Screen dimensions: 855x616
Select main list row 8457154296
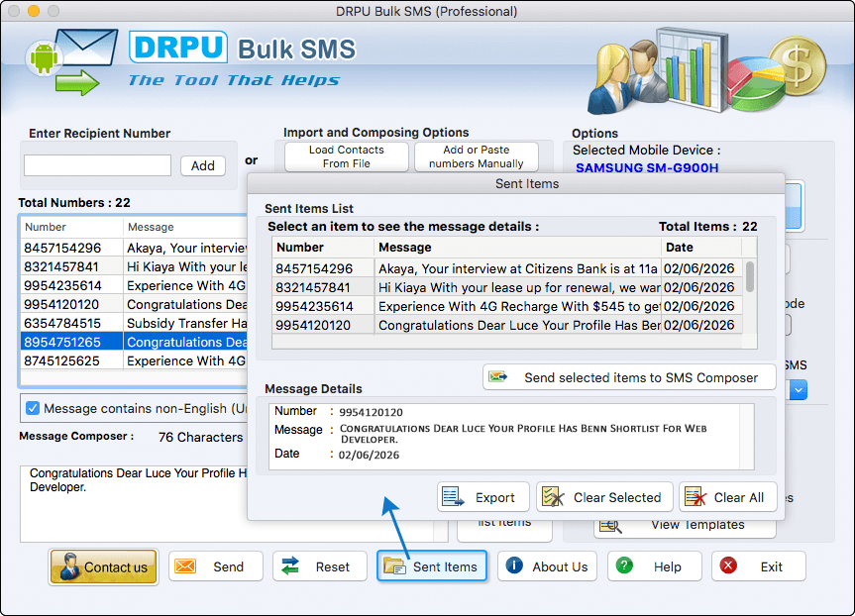(134, 248)
